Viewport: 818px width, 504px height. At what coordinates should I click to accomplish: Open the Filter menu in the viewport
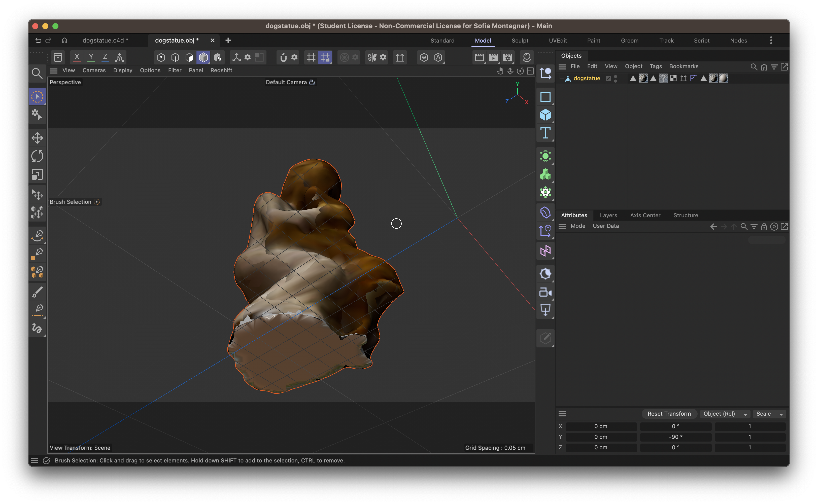coord(175,70)
